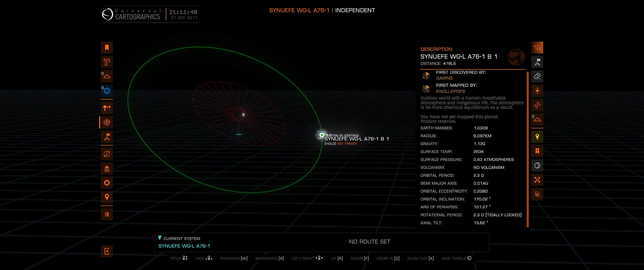
Task: Switch to the orrery view tab
Action: coord(107,122)
